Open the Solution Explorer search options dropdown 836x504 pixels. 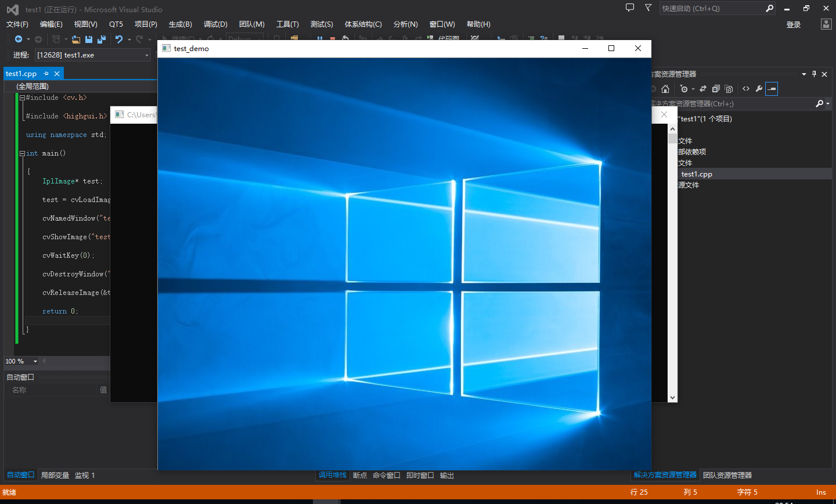(x=828, y=103)
